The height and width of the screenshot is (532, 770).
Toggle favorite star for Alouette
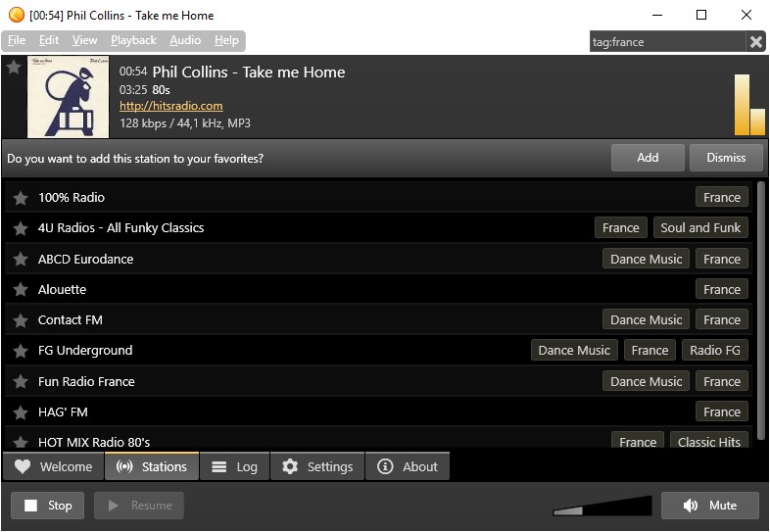(21, 290)
